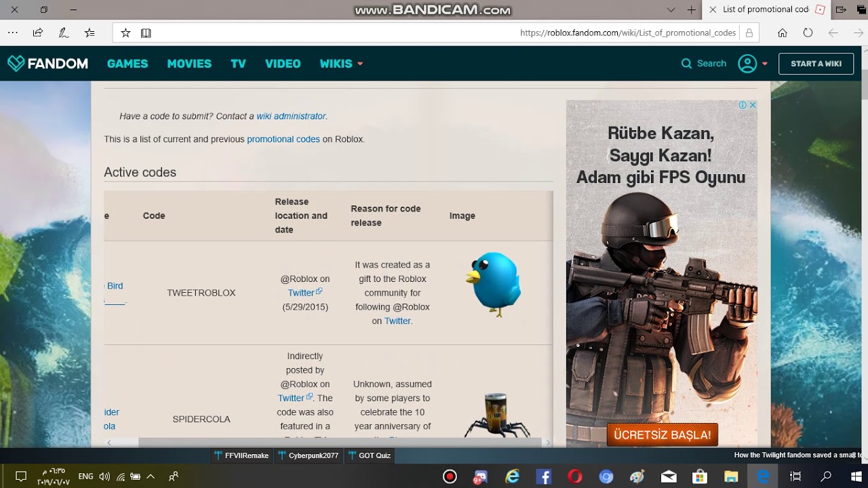Click the Fandom logo
Viewport: 868px width, 488px height.
coord(47,64)
